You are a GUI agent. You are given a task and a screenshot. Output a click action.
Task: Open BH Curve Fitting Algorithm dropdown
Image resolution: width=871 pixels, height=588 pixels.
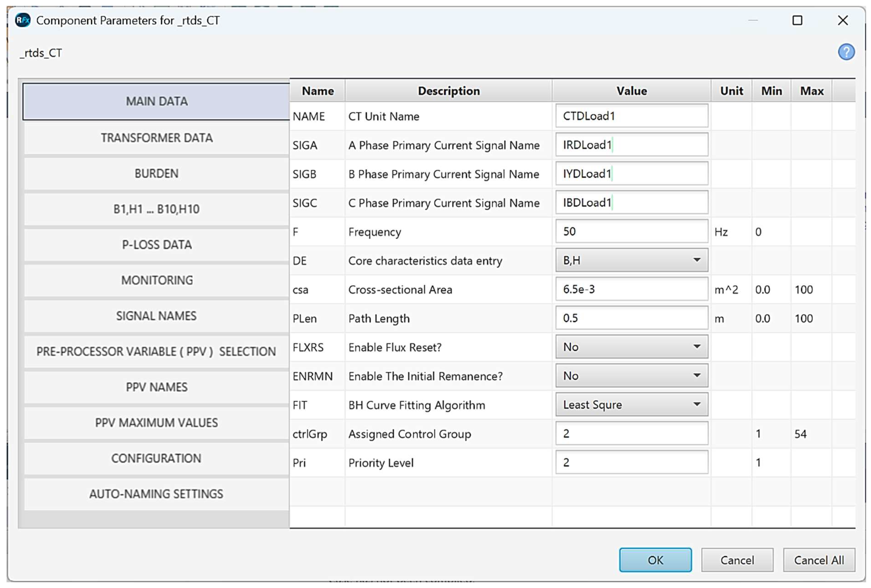(632, 404)
